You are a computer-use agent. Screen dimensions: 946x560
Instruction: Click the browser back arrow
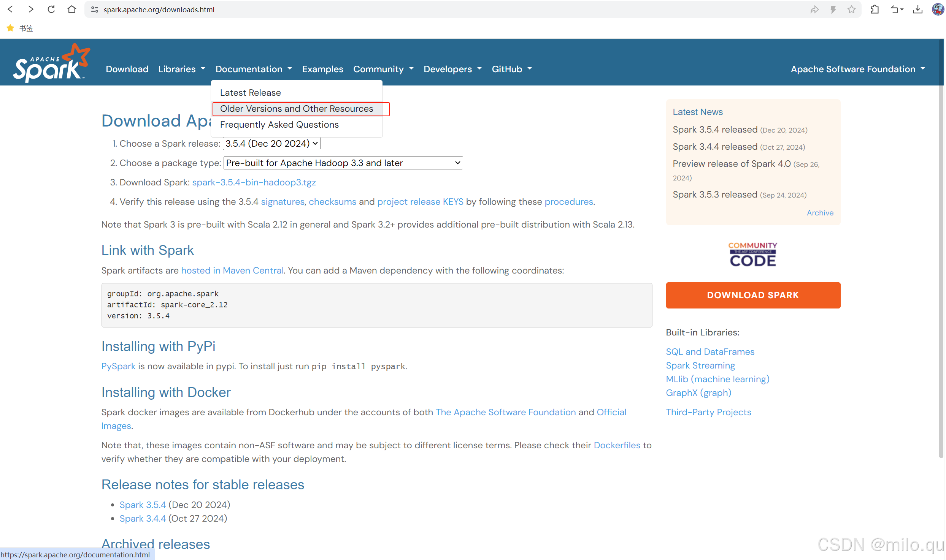coord(10,9)
